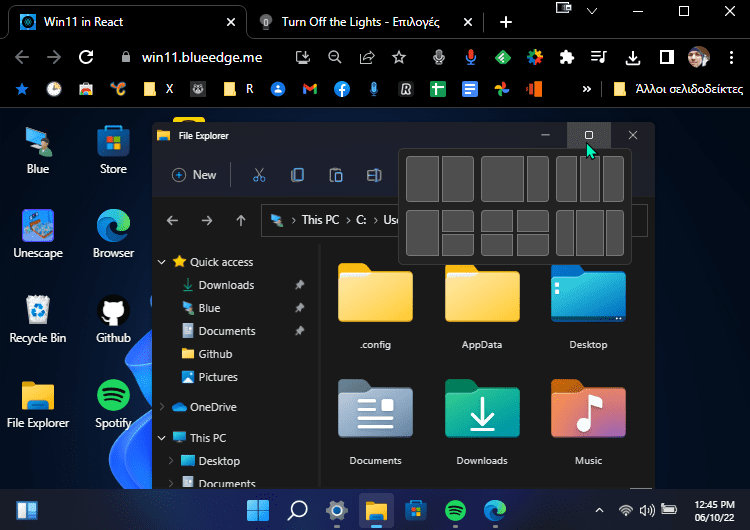Open the Desktop folder in main pane
The width and height of the screenshot is (750, 530).
588,306
